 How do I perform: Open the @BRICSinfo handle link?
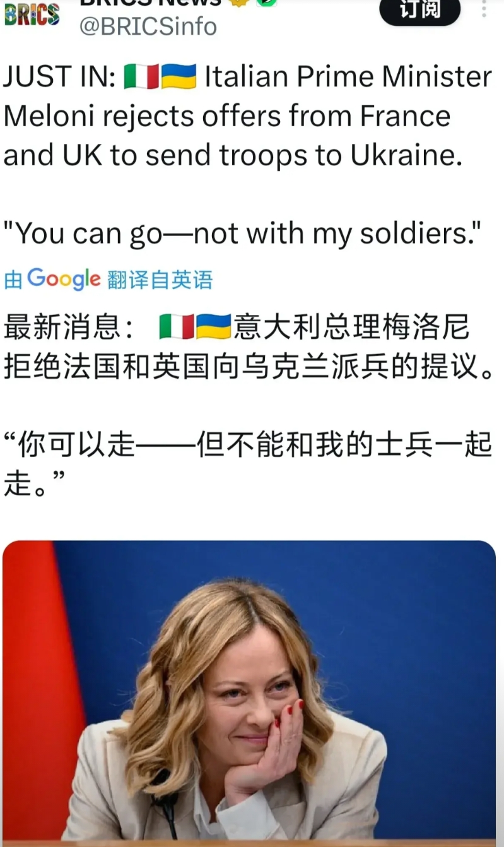pos(148,27)
